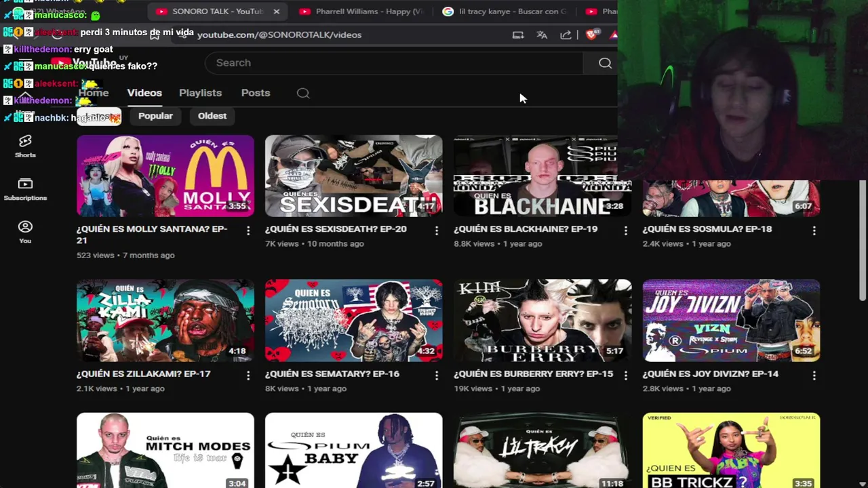Click the YouTube Search input field
The width and height of the screenshot is (868, 488).
[394, 63]
